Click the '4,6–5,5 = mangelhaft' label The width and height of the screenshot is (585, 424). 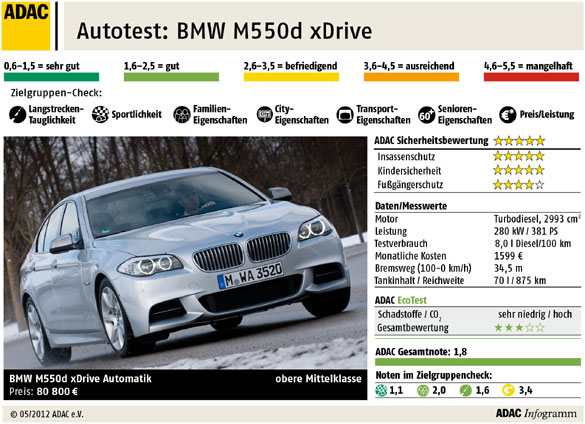pos(528,66)
